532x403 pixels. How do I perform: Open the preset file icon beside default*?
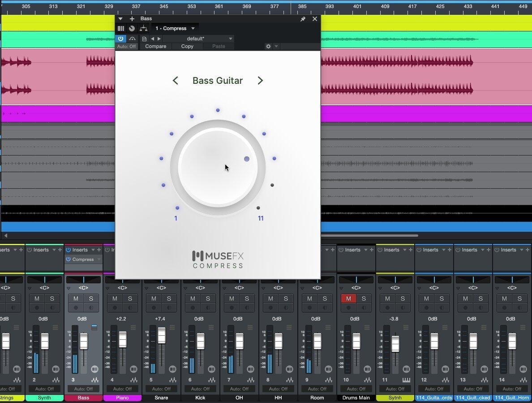(x=144, y=39)
